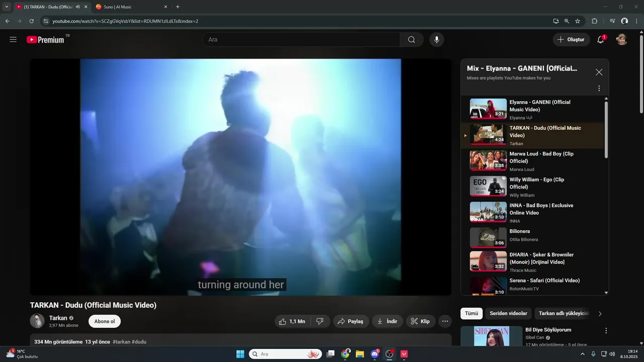Open the notifications bell

600,40
